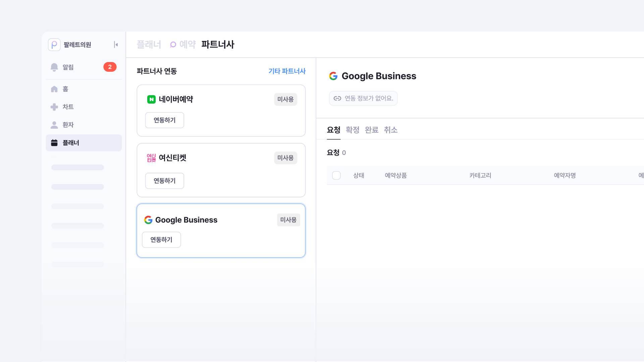The height and width of the screenshot is (362, 644).
Task: Go to 홈 via house icon
Action: tap(54, 89)
